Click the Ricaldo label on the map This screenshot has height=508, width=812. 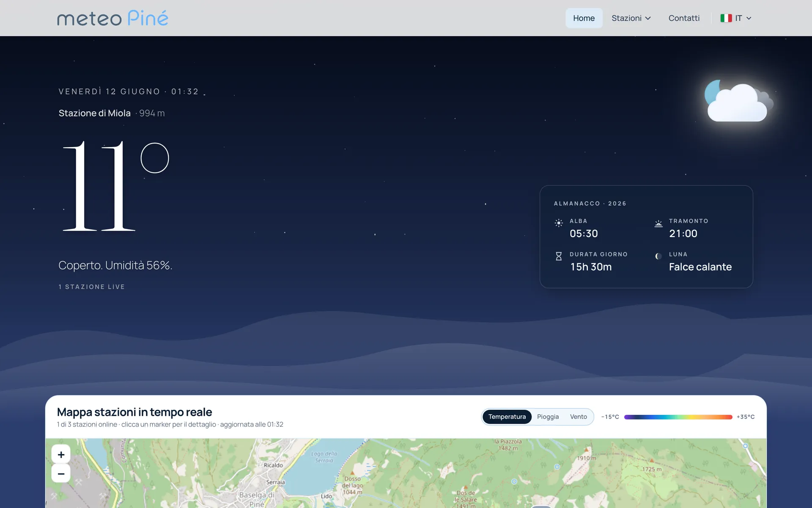pos(273,465)
